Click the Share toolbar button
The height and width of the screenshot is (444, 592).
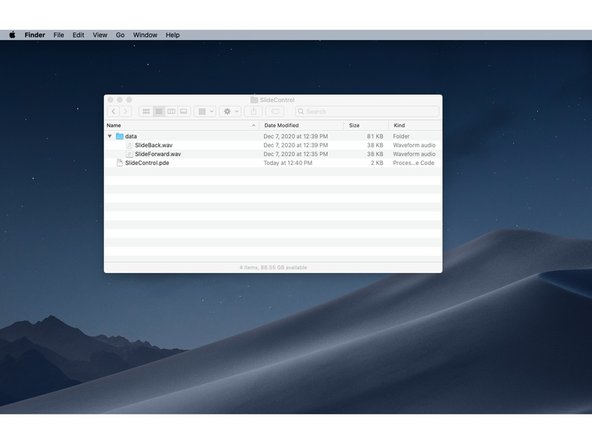254,111
